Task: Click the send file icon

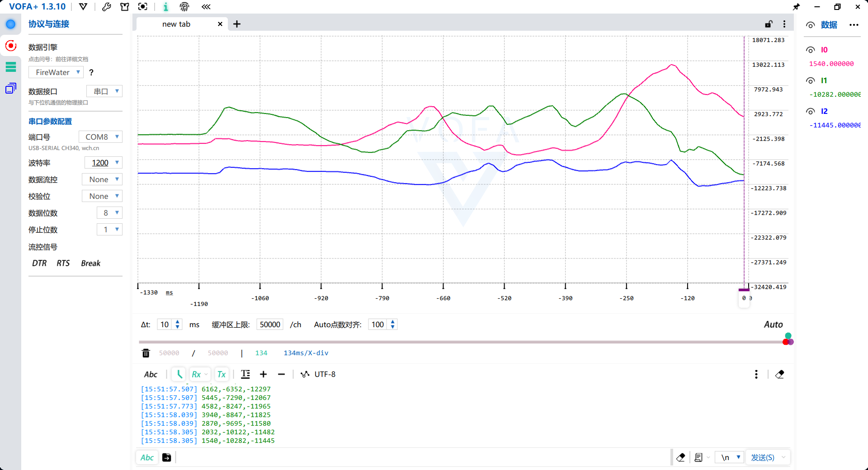Action: (167, 457)
